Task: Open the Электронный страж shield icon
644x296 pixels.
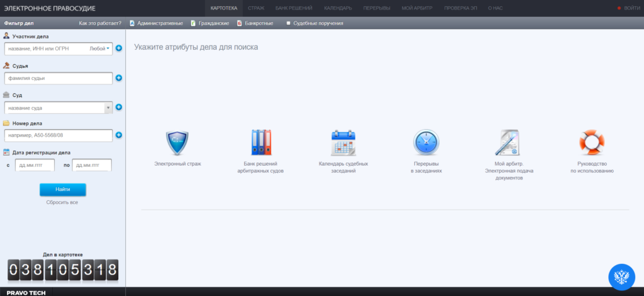Action: pyautogui.click(x=177, y=143)
